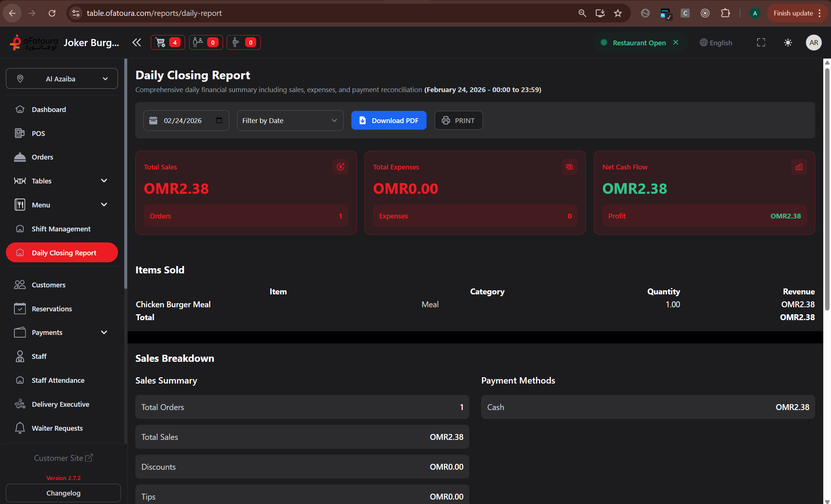Switch language from English
This screenshot has width=831, height=504.
(x=716, y=43)
